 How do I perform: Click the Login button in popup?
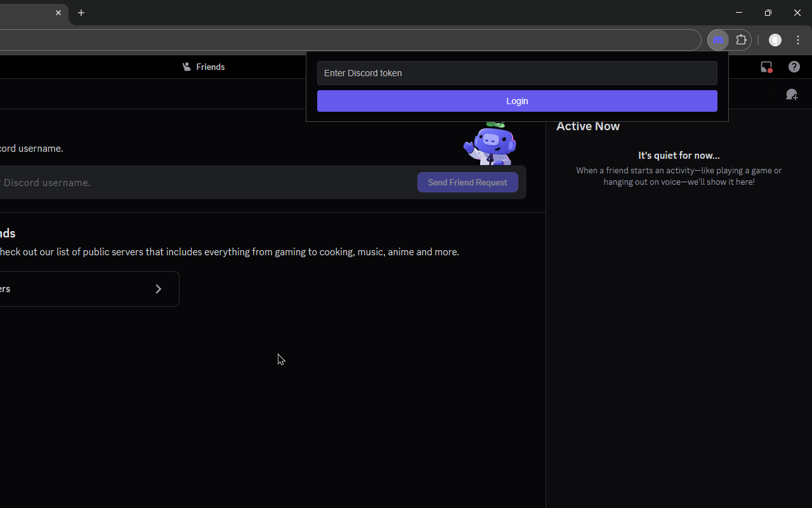click(x=517, y=101)
